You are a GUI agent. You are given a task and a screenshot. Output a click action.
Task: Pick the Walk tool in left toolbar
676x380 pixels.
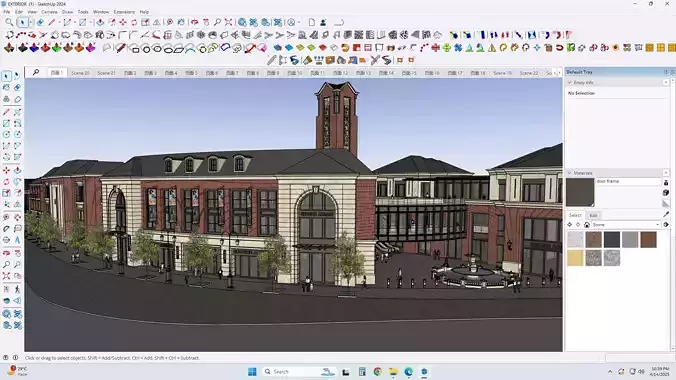pyautogui.click(x=17, y=289)
